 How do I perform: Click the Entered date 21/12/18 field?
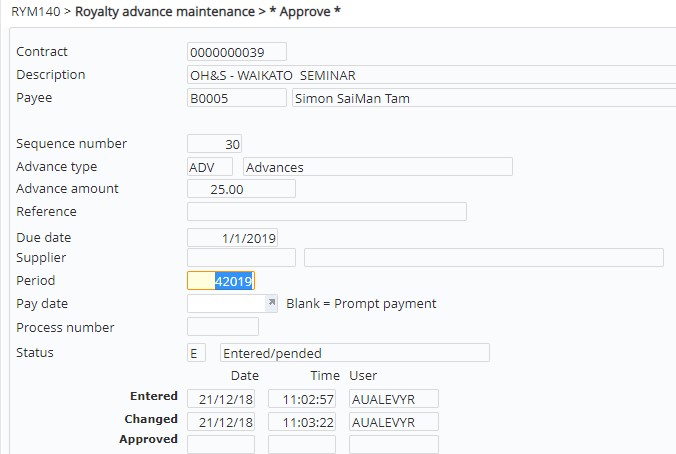[221, 399]
